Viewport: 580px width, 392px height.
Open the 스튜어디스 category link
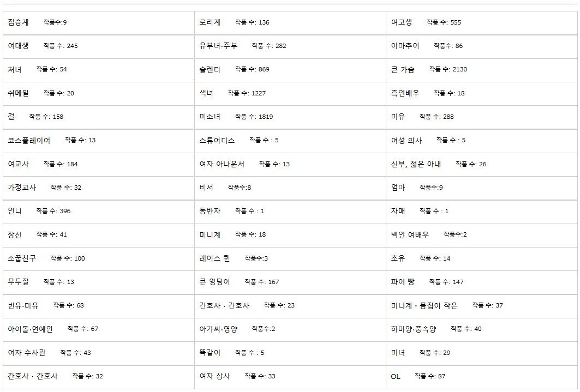pyautogui.click(x=217, y=141)
